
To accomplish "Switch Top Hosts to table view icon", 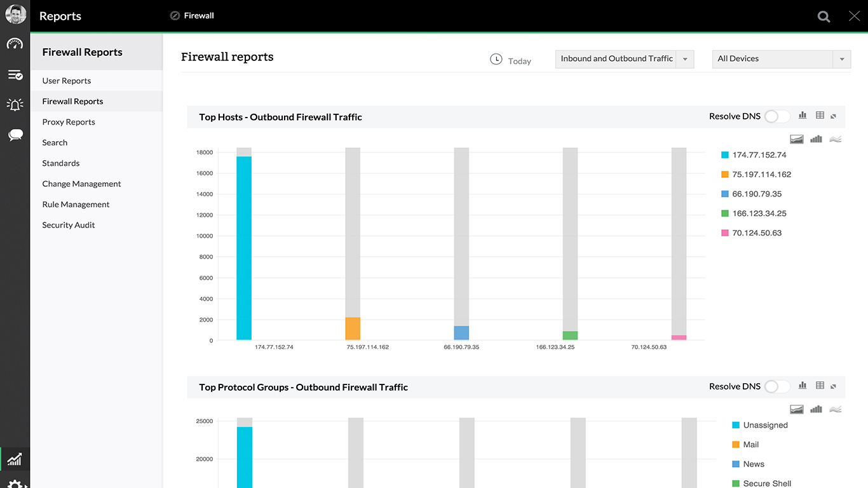I will 820,116.
